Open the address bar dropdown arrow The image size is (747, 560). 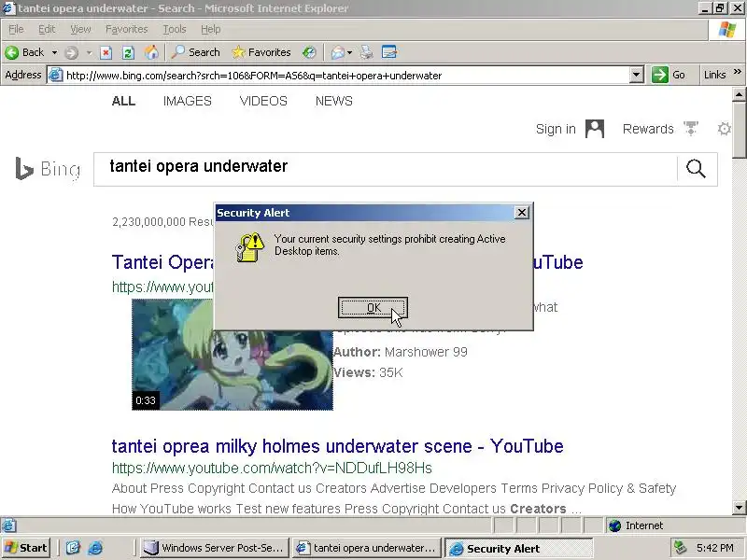point(637,75)
